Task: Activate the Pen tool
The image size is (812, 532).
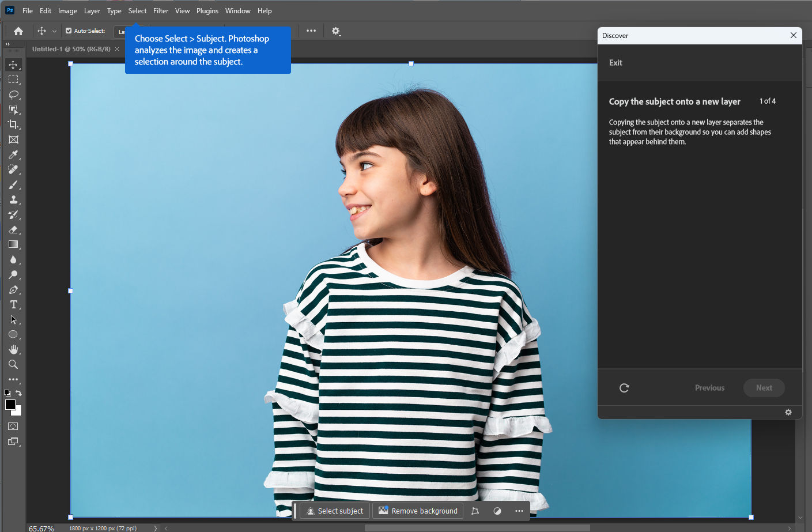Action: pyautogui.click(x=13, y=290)
